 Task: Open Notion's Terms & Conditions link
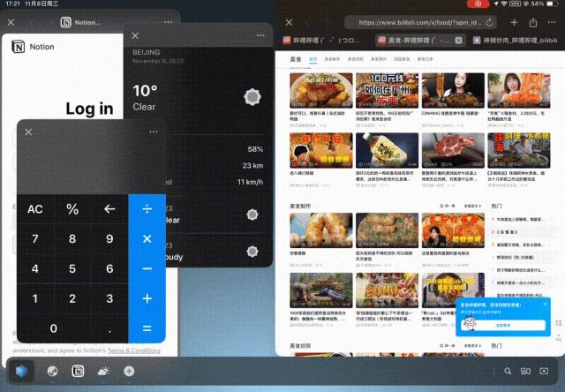coord(133,351)
